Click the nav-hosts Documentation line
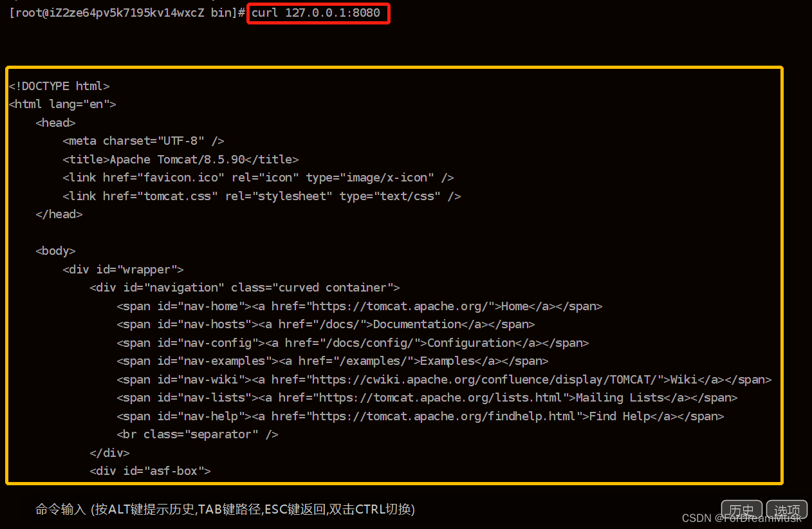The width and height of the screenshot is (812, 529). tap(326, 324)
